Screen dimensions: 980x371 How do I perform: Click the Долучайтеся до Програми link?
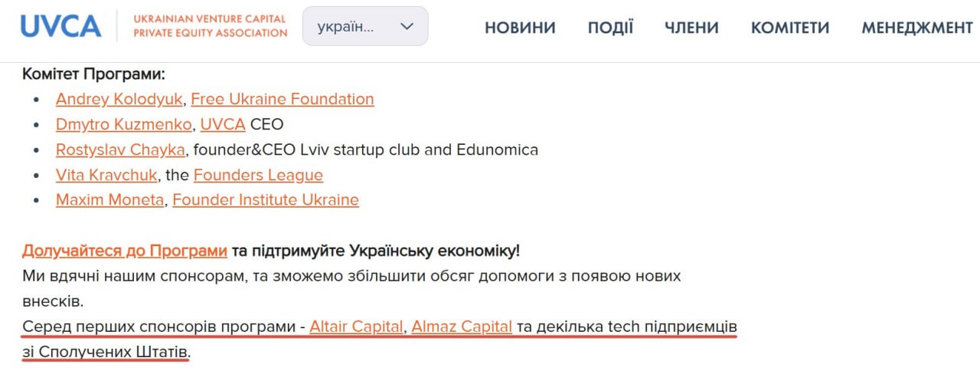point(125,251)
